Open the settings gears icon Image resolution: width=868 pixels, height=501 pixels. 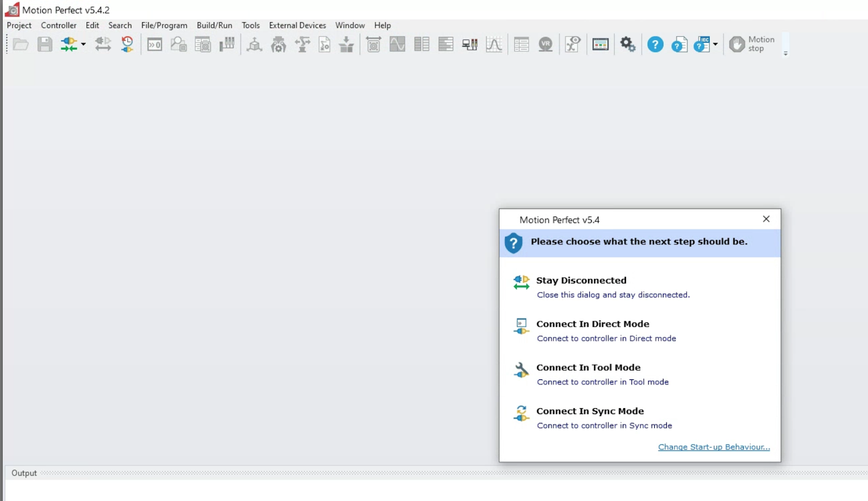[628, 45]
